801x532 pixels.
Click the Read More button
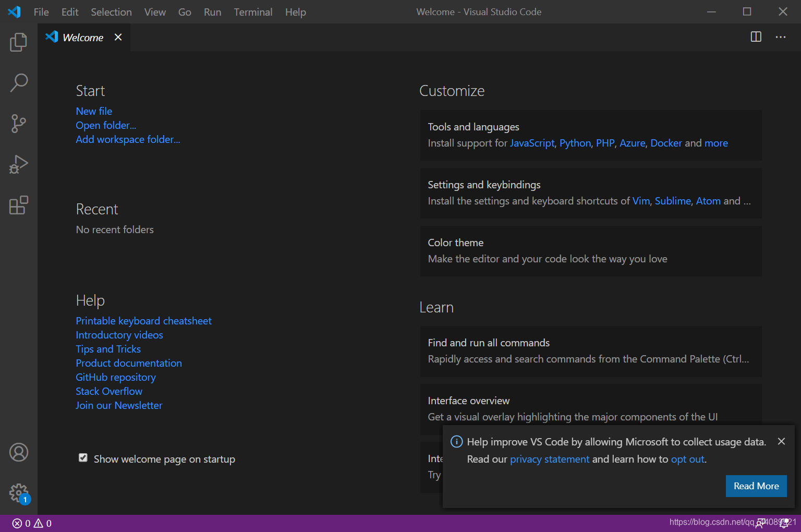tap(756, 486)
